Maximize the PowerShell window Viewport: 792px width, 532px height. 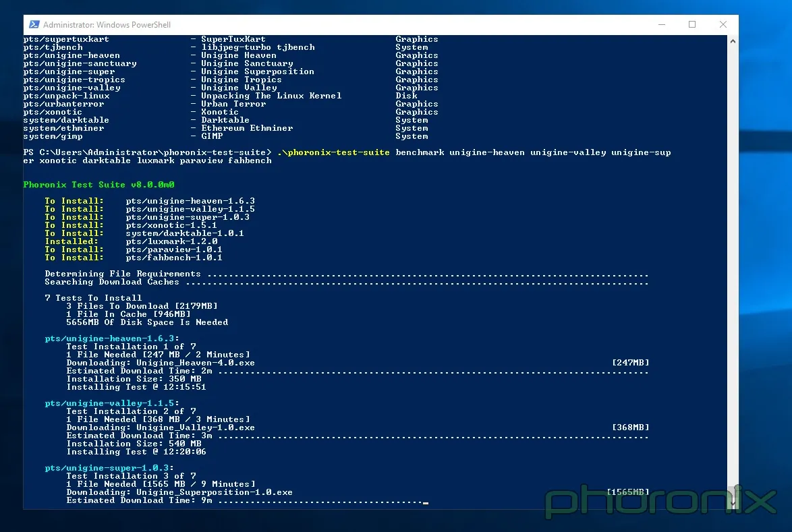691,24
